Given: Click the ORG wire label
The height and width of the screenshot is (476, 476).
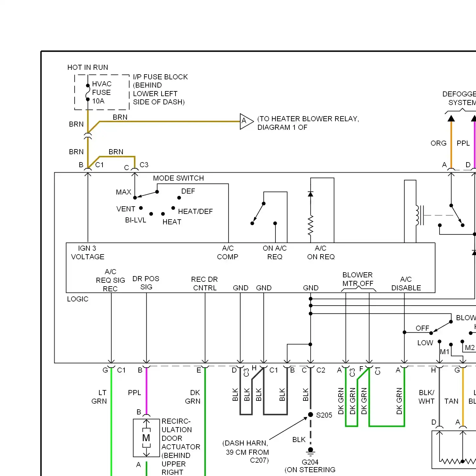Looking at the screenshot, I should click(x=439, y=143).
